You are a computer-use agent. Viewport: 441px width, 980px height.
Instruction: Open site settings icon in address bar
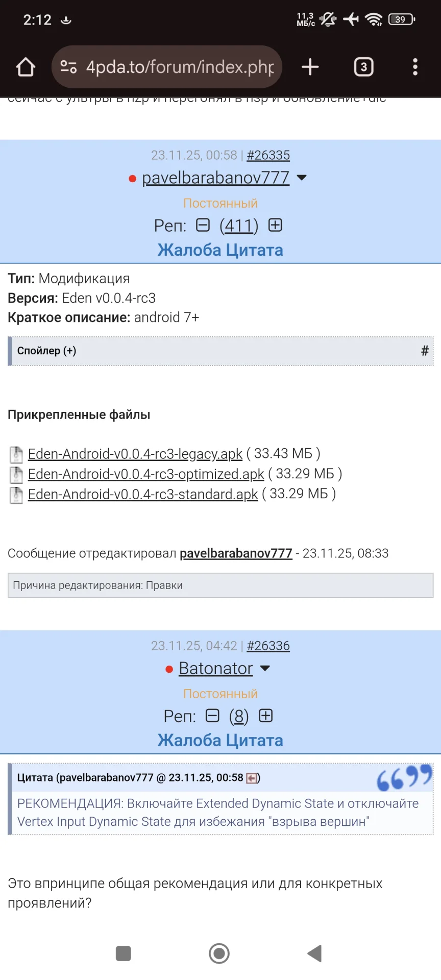click(68, 67)
